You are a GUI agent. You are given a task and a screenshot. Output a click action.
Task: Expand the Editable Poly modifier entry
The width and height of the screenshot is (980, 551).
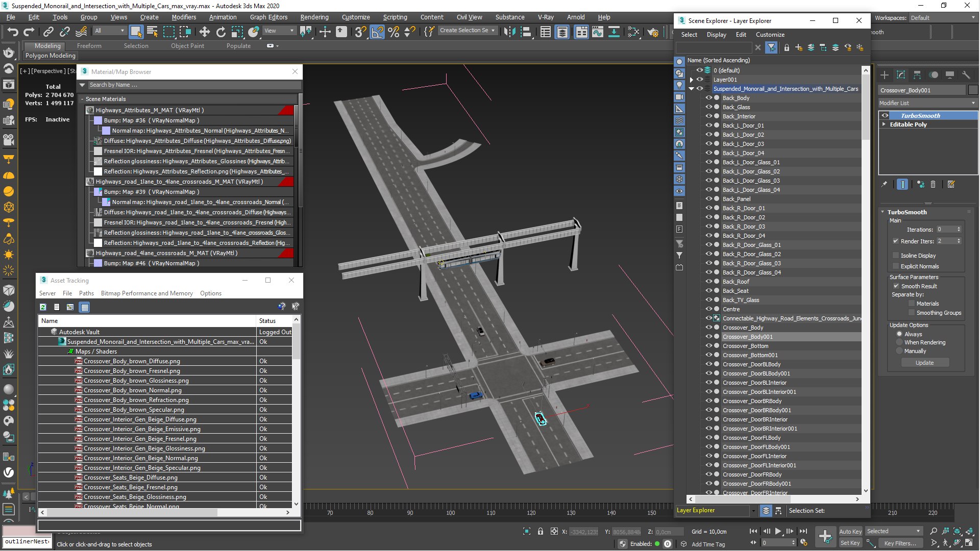[x=884, y=124]
